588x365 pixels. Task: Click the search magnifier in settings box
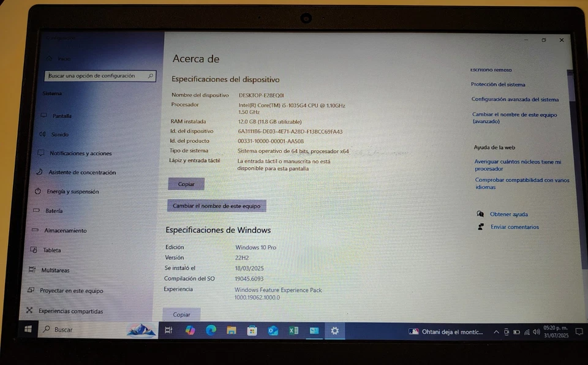pyautogui.click(x=151, y=76)
